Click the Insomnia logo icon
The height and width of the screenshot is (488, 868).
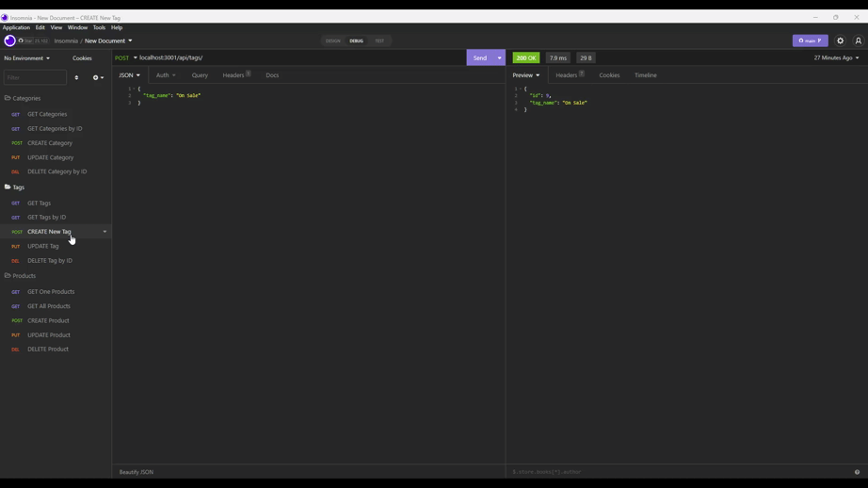pos(9,41)
